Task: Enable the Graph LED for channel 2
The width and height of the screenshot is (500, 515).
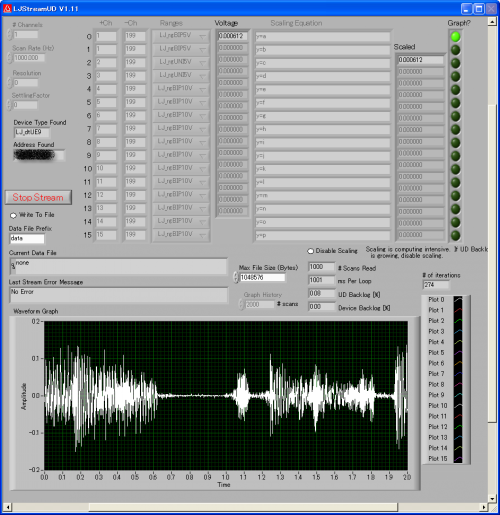Action: point(455,63)
